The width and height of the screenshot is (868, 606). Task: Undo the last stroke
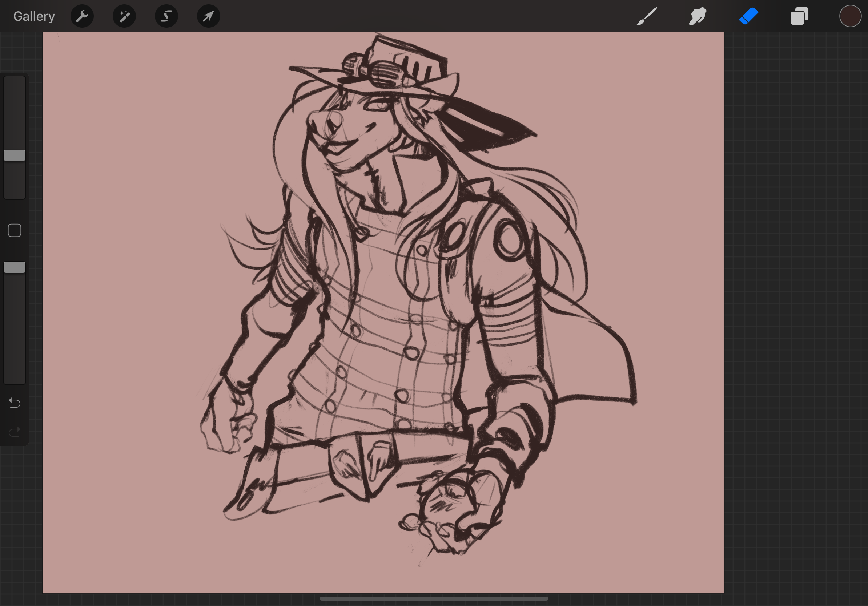[x=15, y=403]
